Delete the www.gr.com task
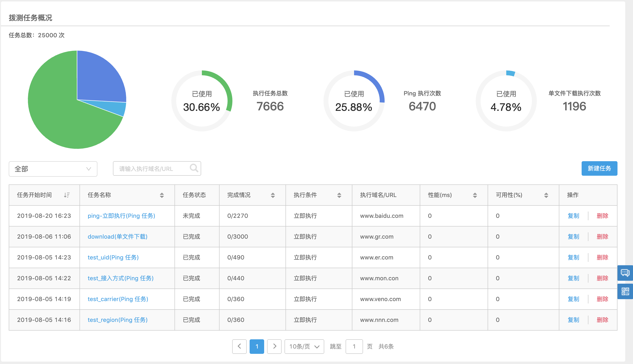The height and width of the screenshot is (364, 633). [602, 236]
